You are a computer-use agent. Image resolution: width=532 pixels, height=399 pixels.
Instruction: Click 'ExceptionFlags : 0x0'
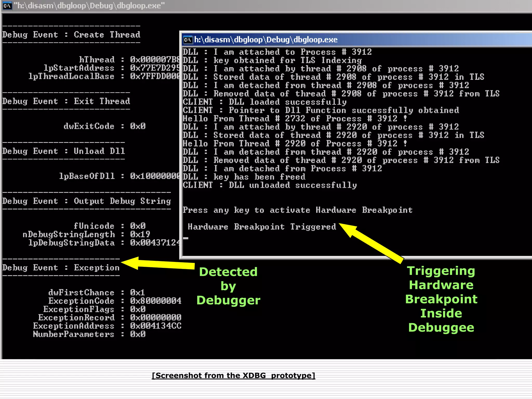pyautogui.click(x=94, y=309)
